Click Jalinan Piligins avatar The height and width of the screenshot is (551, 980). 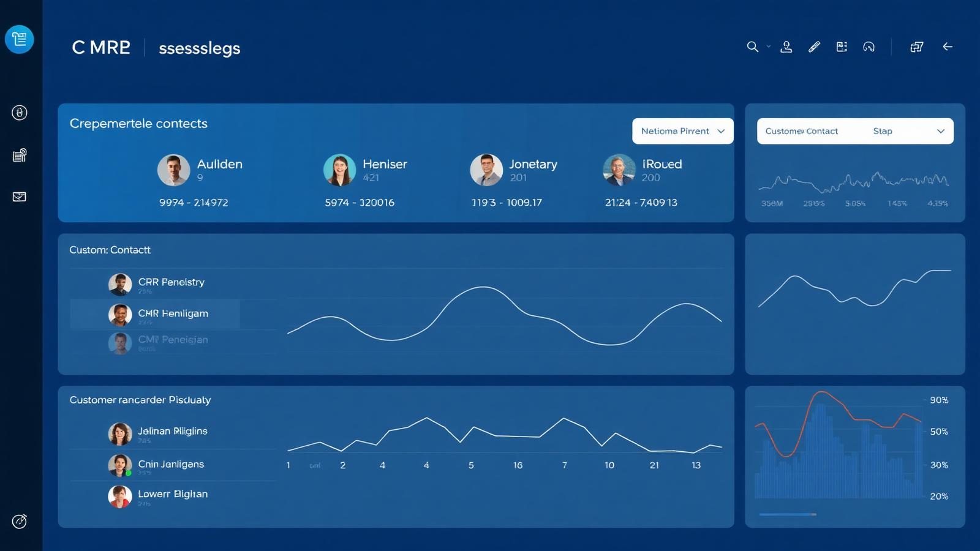tap(120, 433)
